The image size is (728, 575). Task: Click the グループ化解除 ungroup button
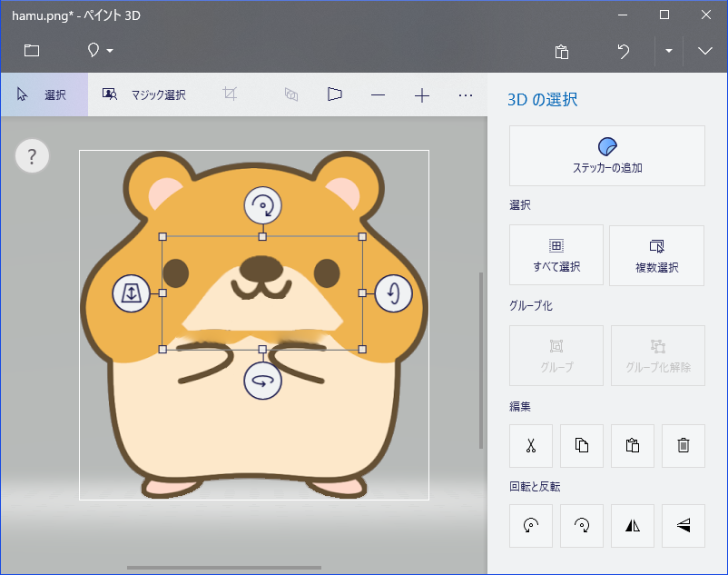[658, 355]
